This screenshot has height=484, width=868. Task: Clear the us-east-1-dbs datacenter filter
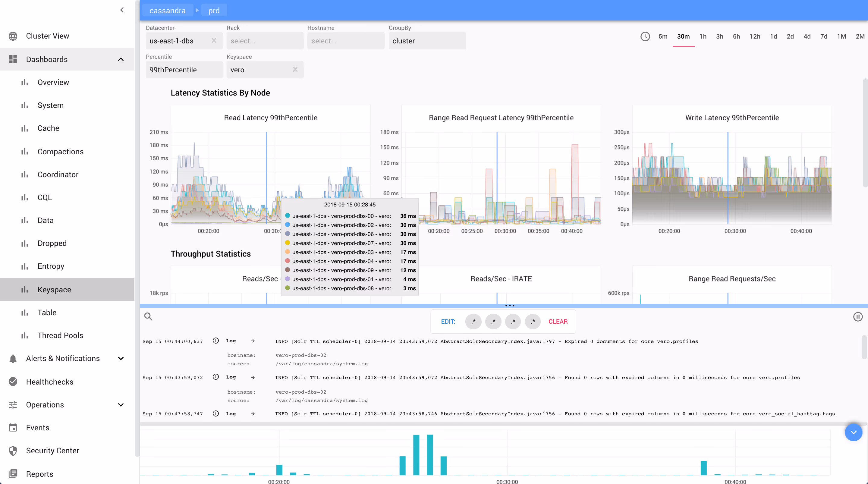(x=214, y=41)
